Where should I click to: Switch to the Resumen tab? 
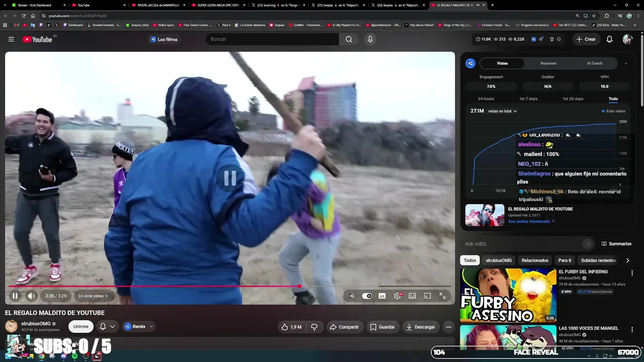coord(548,63)
